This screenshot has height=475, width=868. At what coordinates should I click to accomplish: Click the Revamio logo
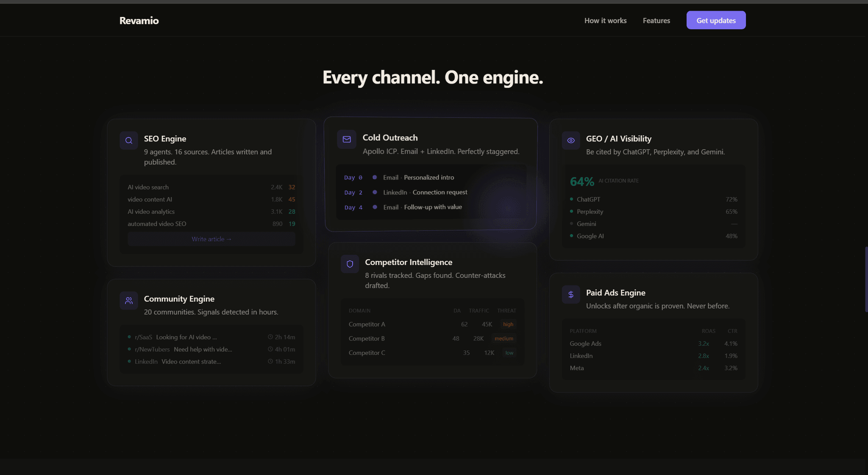[139, 20]
